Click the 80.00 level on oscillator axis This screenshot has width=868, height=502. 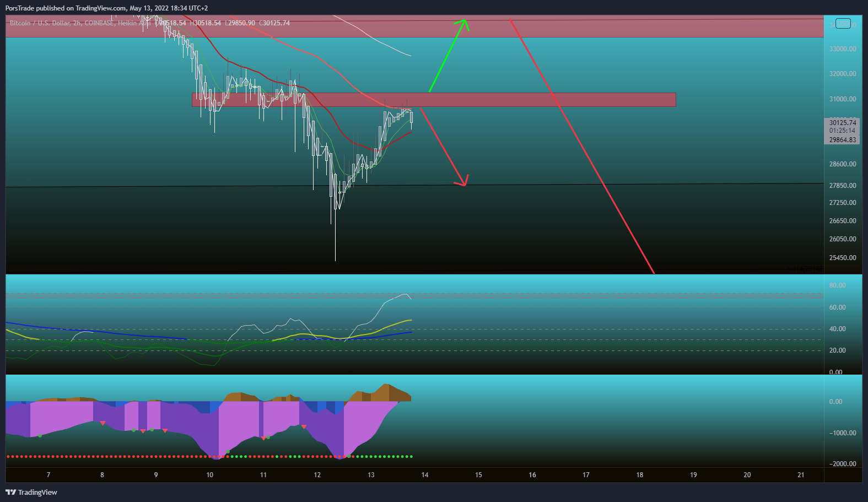tap(837, 285)
